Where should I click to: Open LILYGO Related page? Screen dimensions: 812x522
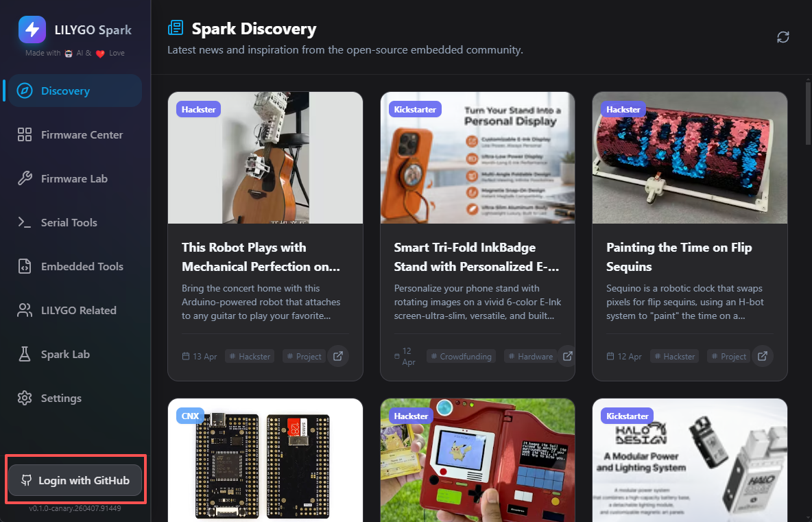75,310
